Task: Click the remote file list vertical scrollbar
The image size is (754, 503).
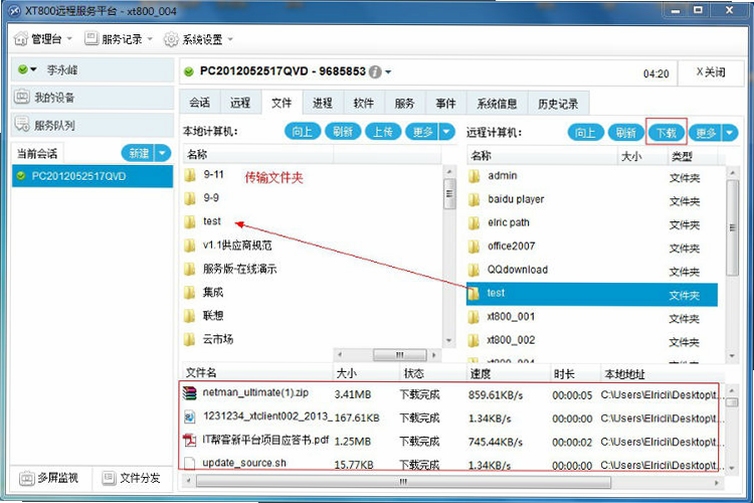Action: (x=732, y=227)
